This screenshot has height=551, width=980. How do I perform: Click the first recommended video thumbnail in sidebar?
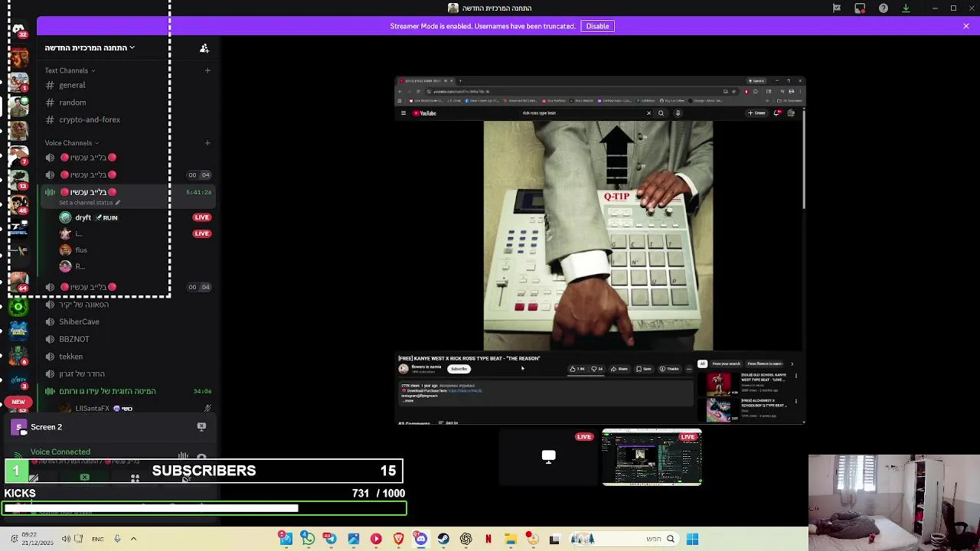tap(719, 383)
